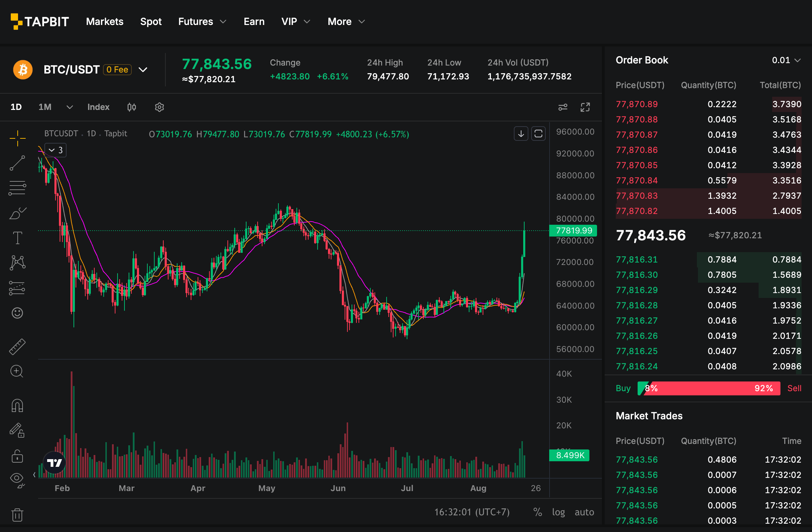Open the chart display options sliders icon
The height and width of the screenshot is (532, 812).
pyautogui.click(x=563, y=107)
